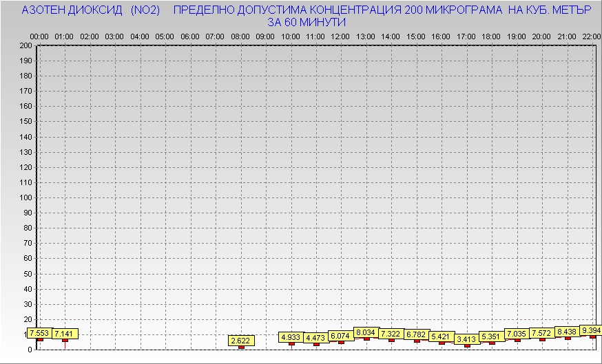Click the 6.782 data label
Image resolution: width=602 pixels, height=364 pixels.
417,334
